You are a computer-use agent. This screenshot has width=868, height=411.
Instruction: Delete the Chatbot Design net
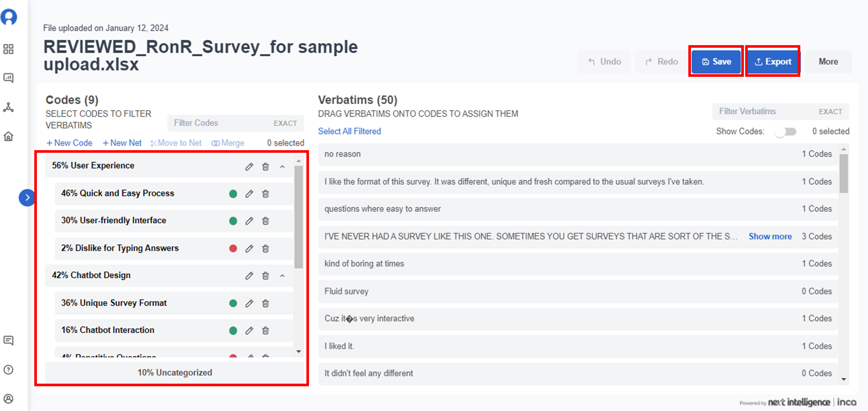click(x=266, y=276)
